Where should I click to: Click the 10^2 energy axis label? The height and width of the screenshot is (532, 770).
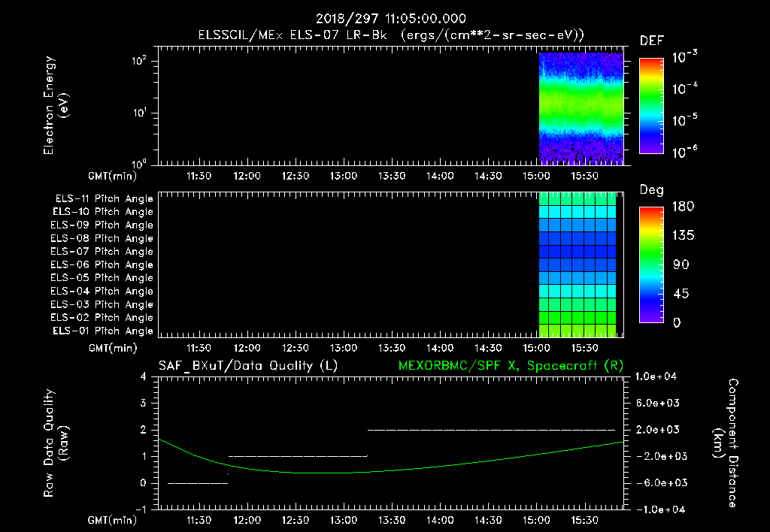click(139, 61)
